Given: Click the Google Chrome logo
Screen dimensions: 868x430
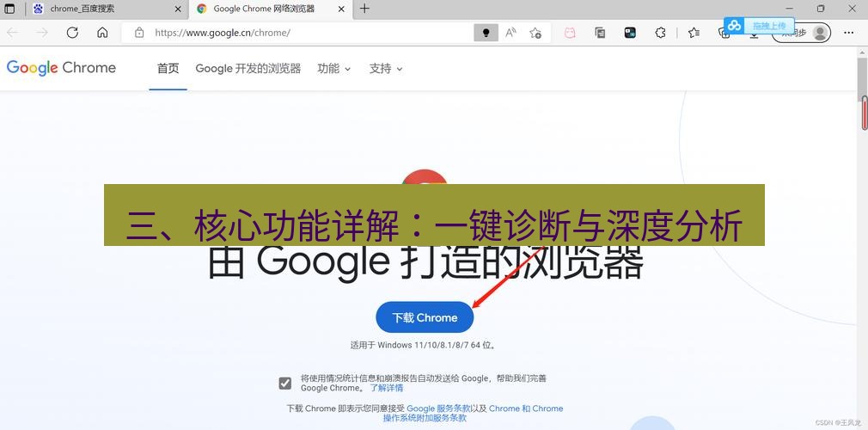Looking at the screenshot, I should [61, 68].
